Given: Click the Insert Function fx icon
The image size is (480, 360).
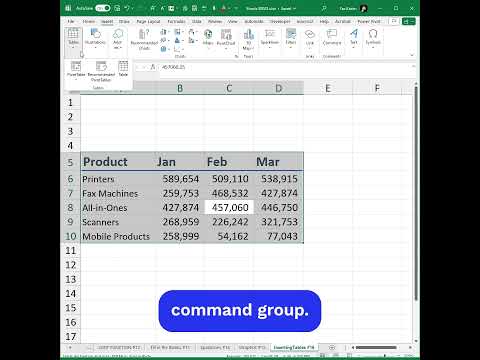Looking at the screenshot, I should point(153,67).
